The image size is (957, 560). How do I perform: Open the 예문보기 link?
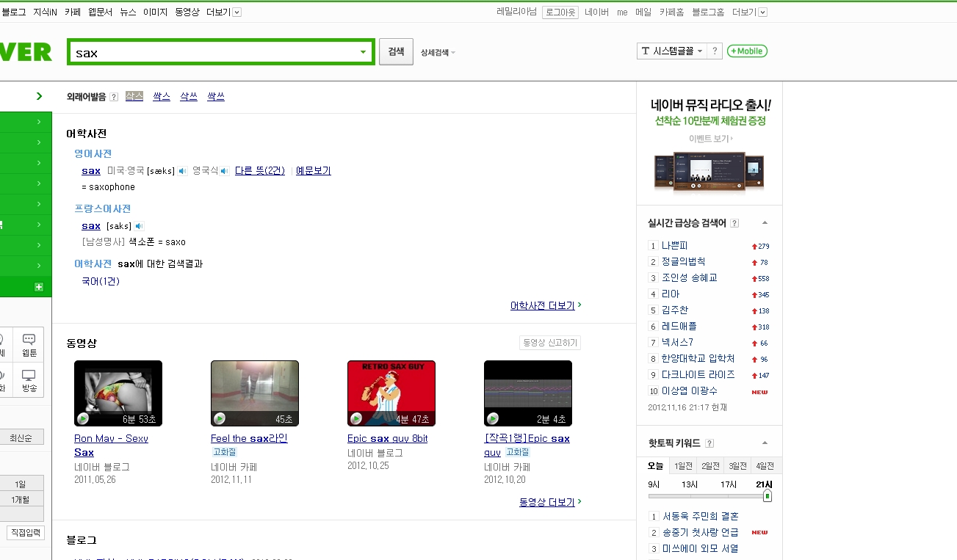tap(314, 170)
